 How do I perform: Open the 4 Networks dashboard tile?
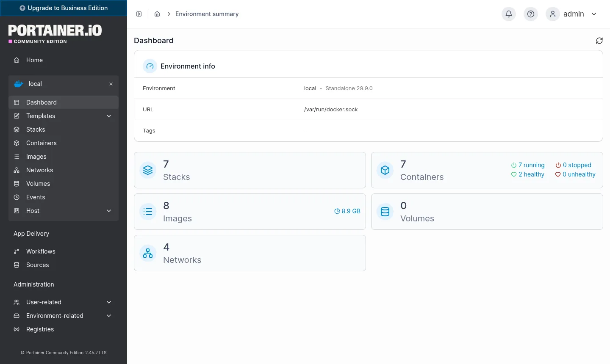[x=250, y=253]
